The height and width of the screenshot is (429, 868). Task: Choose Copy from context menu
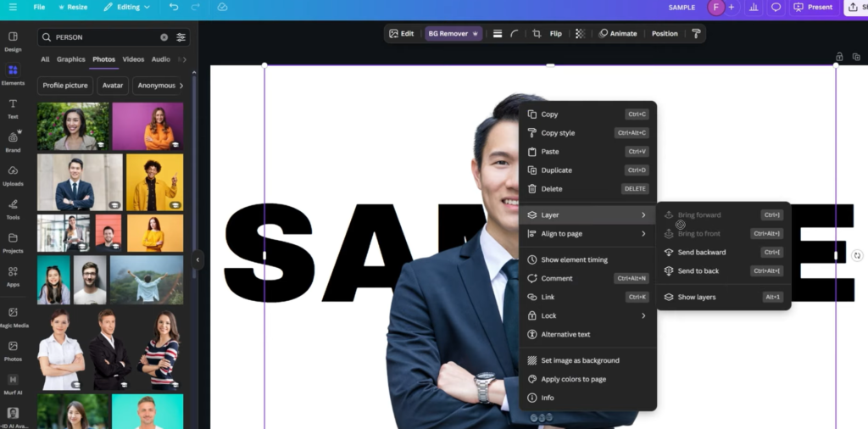(588, 114)
